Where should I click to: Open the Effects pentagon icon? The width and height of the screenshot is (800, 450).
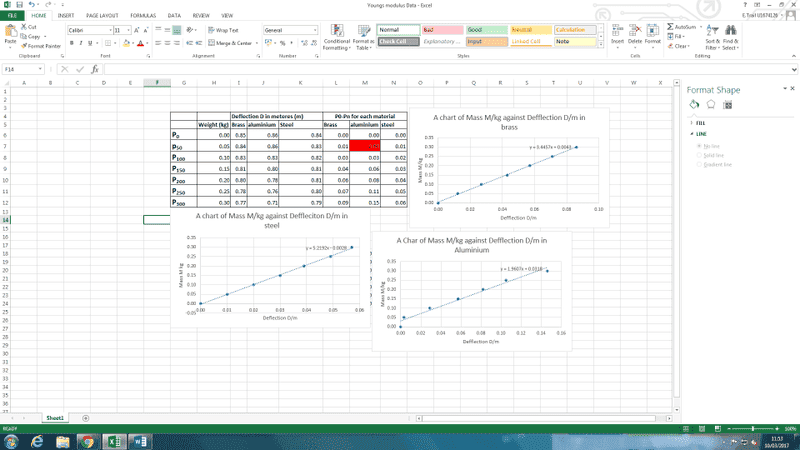coord(711,105)
